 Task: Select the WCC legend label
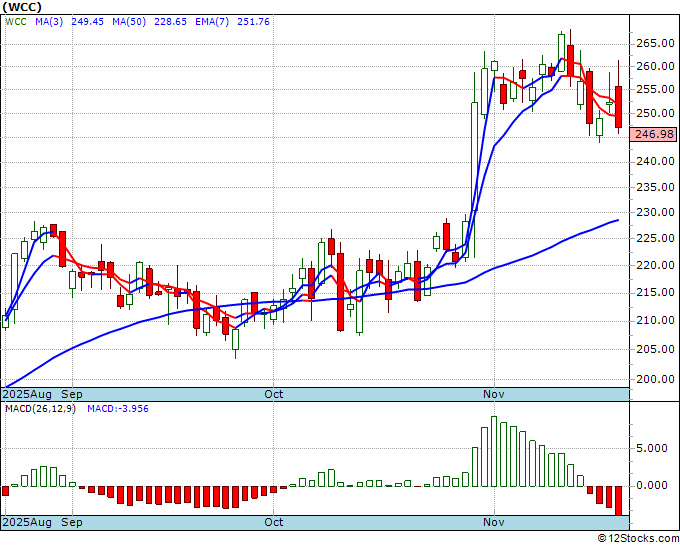[16, 22]
